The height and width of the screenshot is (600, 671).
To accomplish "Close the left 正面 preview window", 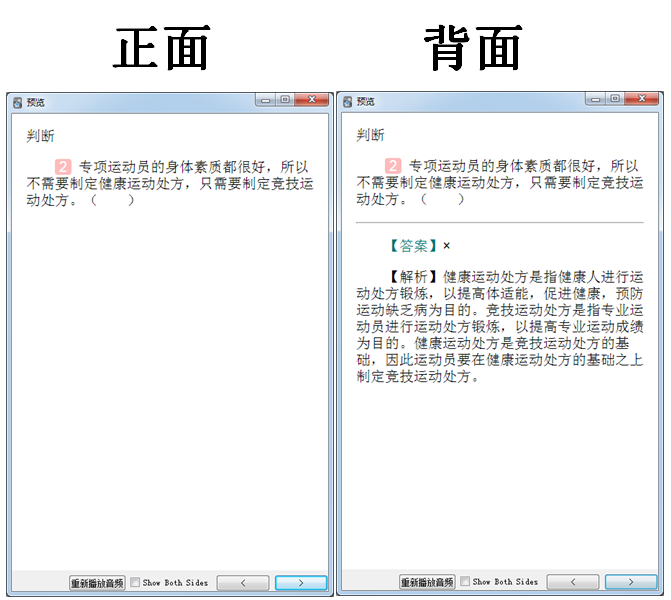I will coord(312,100).
